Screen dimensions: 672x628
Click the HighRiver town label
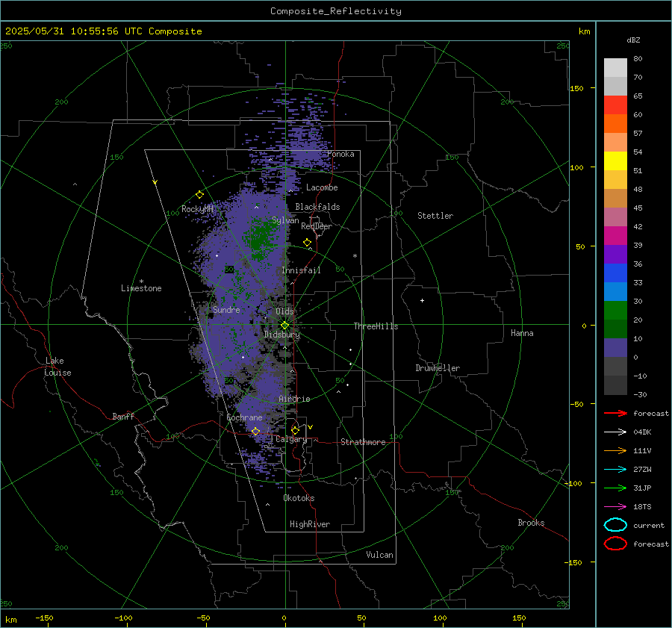(x=309, y=524)
